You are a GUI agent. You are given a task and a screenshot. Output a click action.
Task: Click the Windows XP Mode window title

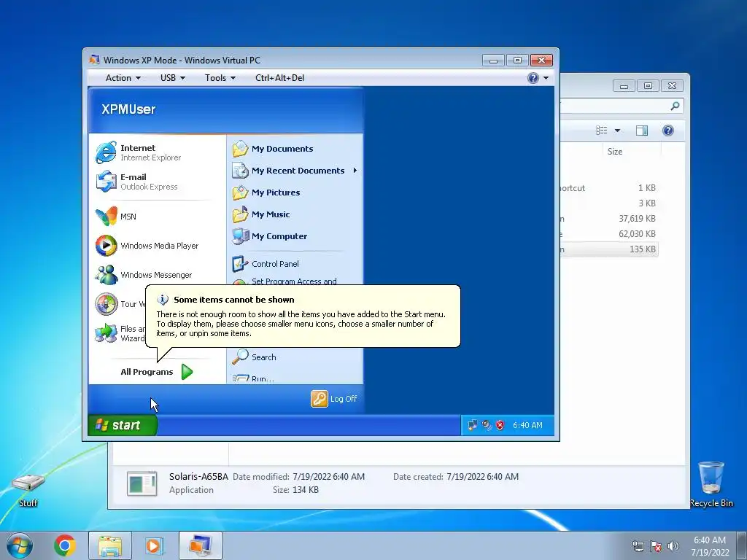[182, 60]
